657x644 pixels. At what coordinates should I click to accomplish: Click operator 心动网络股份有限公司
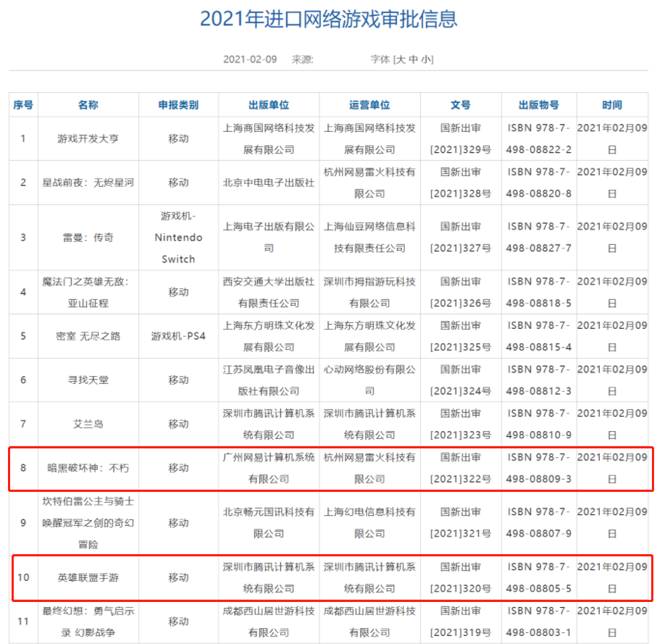(x=369, y=380)
